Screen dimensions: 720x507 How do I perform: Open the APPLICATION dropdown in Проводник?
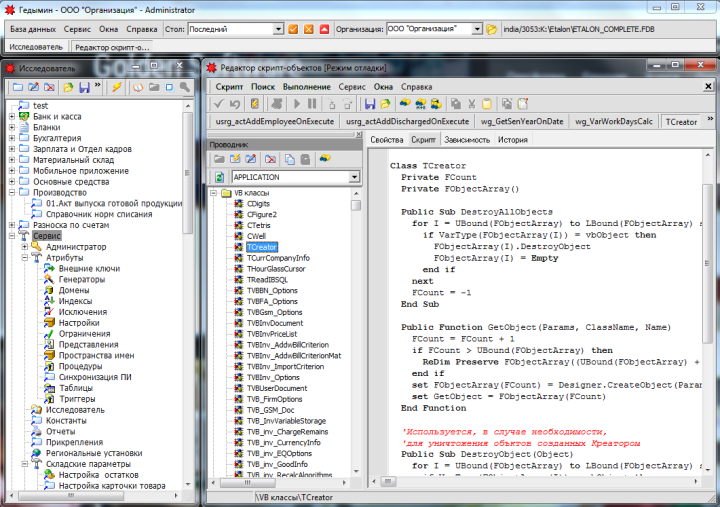pos(353,177)
